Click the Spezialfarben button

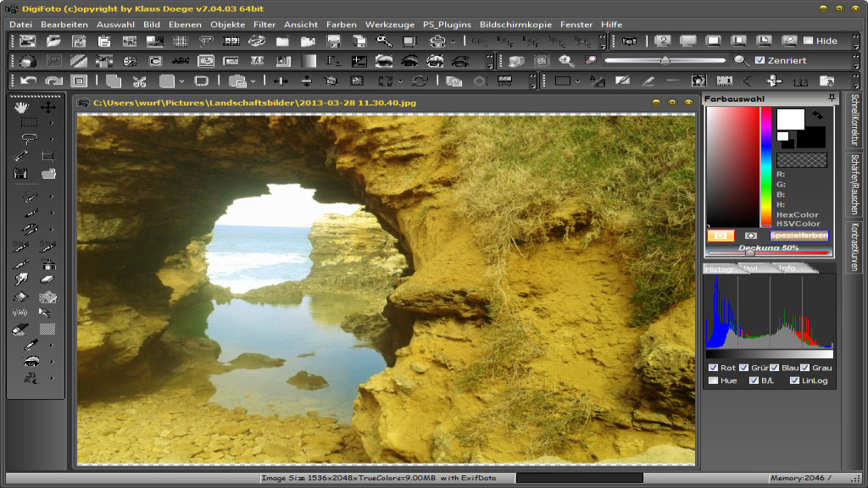(x=798, y=236)
